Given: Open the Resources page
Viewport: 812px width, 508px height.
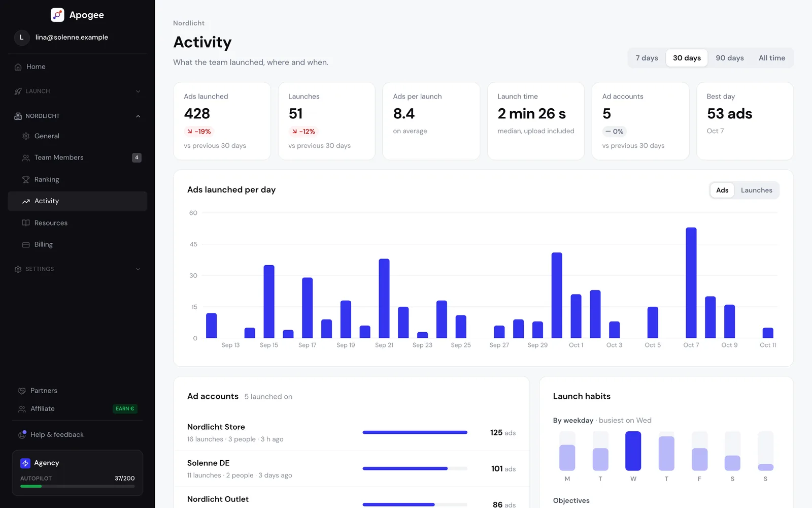Looking at the screenshot, I should tap(78, 223).
